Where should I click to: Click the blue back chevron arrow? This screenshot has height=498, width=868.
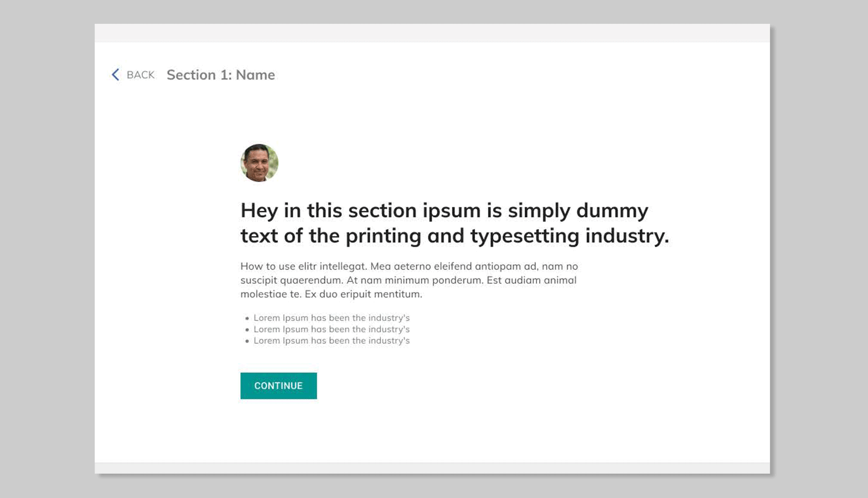(115, 75)
